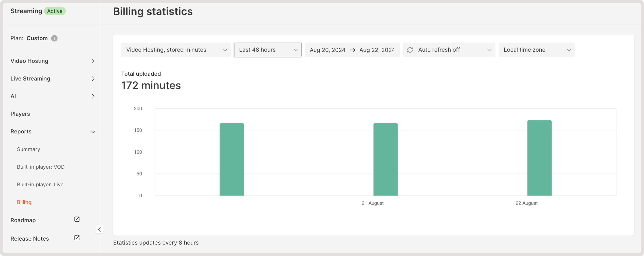Select the Summary report in the sidebar
644x256 pixels.
tap(28, 149)
